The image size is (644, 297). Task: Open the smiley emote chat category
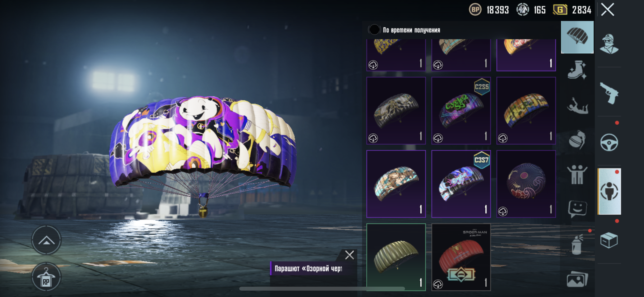tap(577, 209)
